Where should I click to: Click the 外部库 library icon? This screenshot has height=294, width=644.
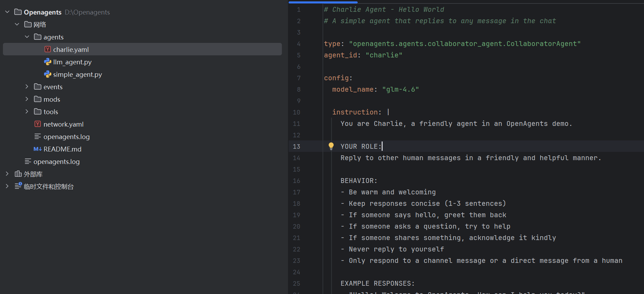pyautogui.click(x=18, y=174)
